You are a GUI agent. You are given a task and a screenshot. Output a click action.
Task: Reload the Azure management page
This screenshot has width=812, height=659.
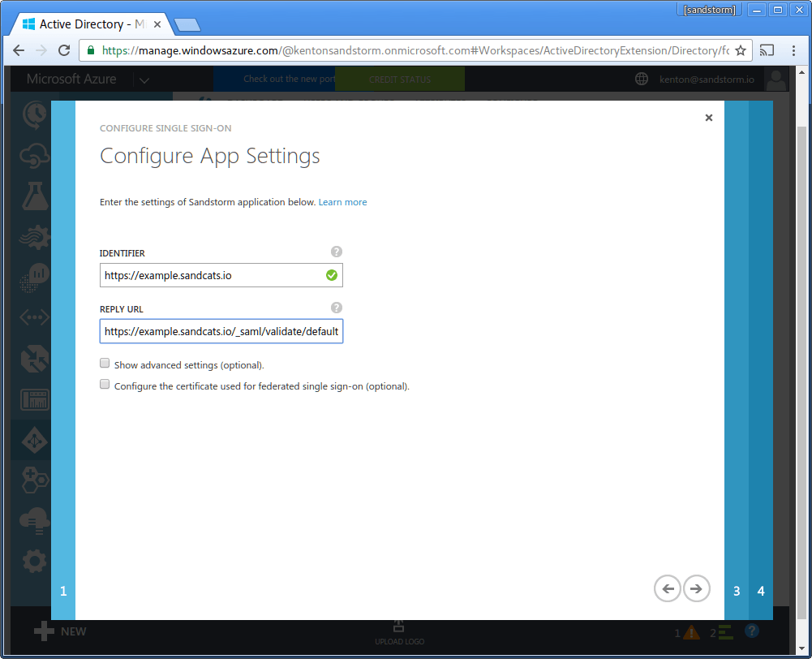point(64,50)
